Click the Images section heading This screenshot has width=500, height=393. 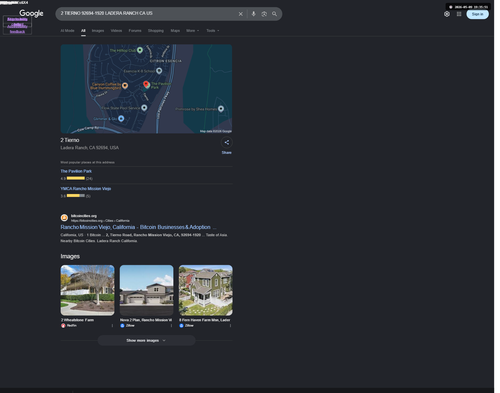click(x=70, y=256)
